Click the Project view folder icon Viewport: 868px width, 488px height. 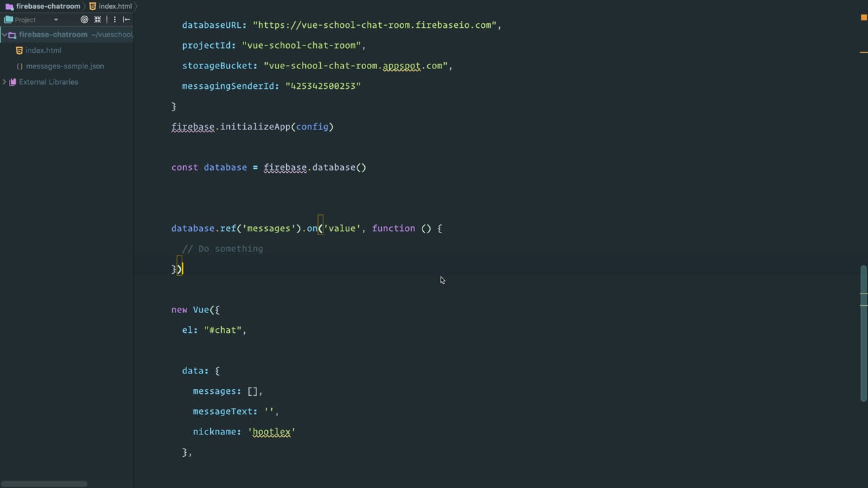point(9,20)
